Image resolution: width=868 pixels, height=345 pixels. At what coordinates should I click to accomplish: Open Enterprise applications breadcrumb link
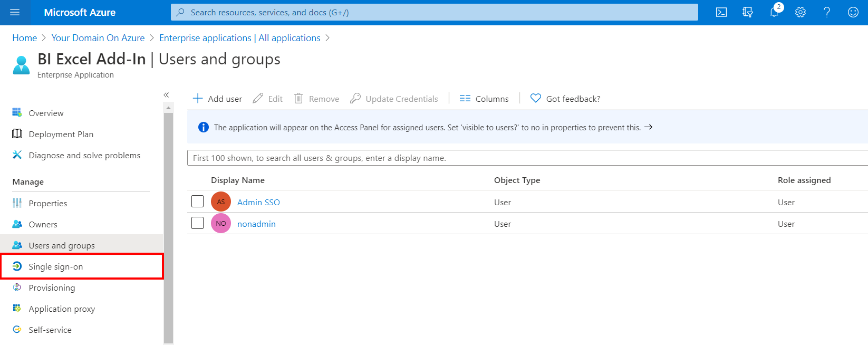click(240, 38)
